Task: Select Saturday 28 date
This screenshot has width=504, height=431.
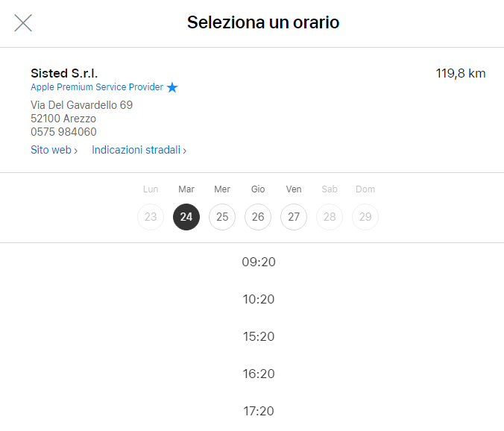Action: coord(330,217)
